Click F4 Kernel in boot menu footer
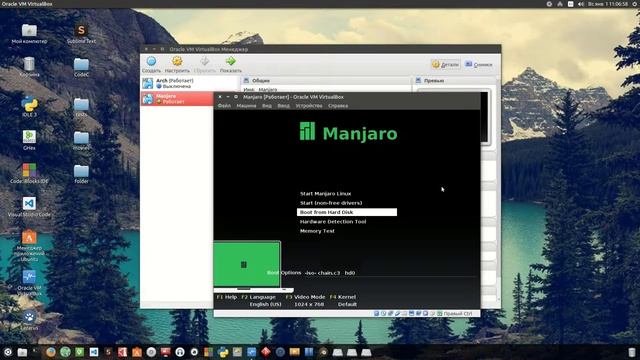640x360 pixels. point(342,297)
